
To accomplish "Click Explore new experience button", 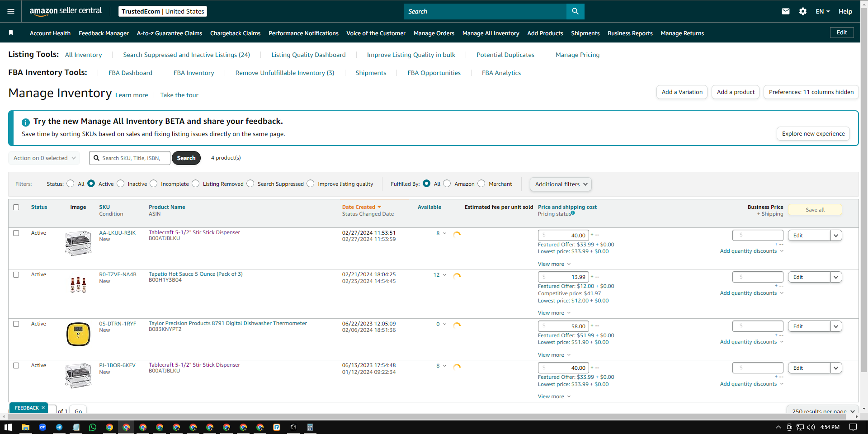I will [x=813, y=134].
